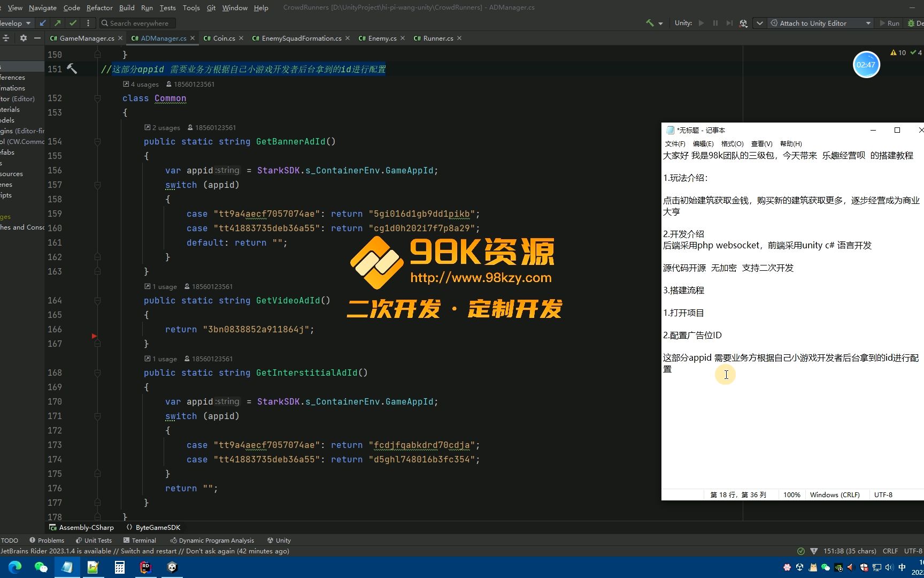
Task: Open the Unit Tests tool window
Action: pyautogui.click(x=98, y=540)
